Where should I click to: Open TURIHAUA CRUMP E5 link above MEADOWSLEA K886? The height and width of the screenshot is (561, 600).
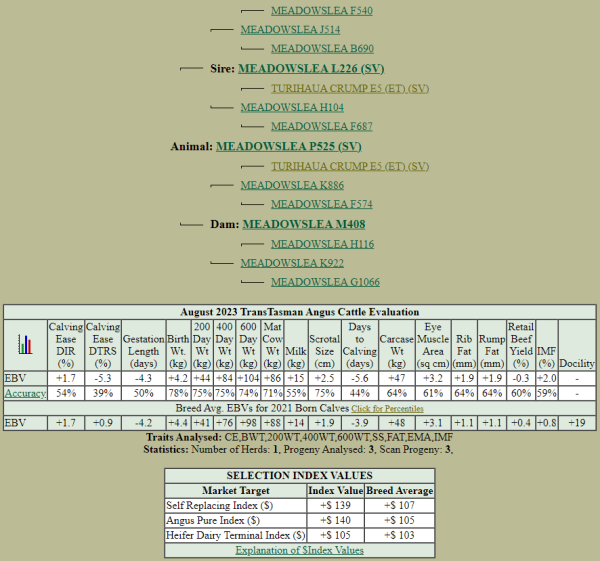(x=350, y=166)
